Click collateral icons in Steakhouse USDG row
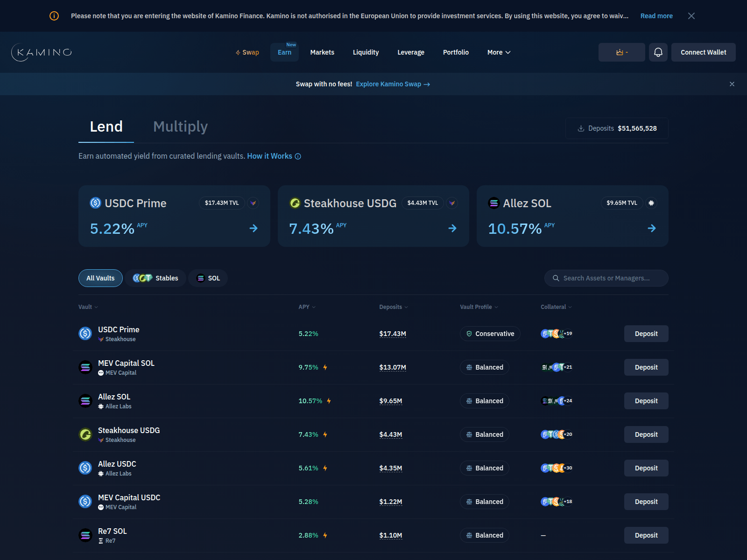Screen dimensions: 747x560 557,434
